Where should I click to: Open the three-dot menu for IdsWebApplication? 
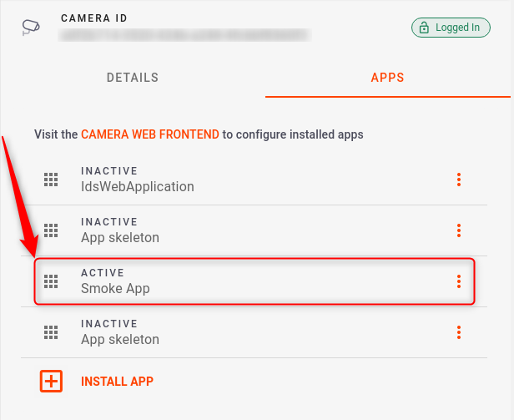(459, 180)
